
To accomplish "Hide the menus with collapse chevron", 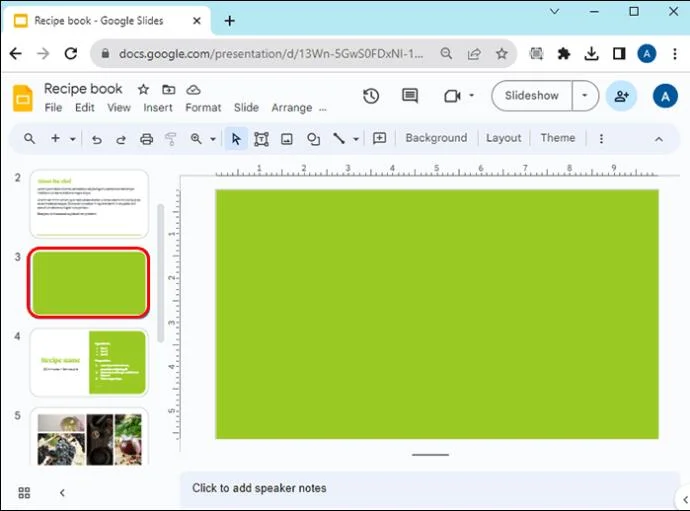I will [658, 139].
